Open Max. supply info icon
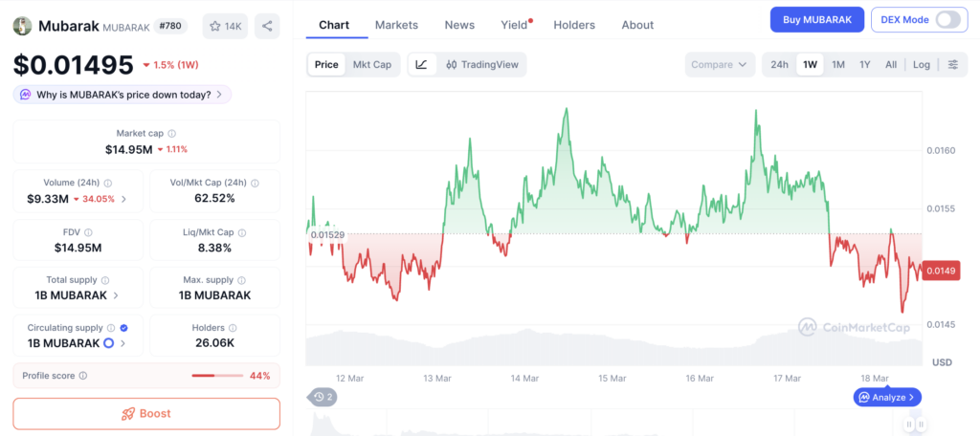 click(x=241, y=280)
